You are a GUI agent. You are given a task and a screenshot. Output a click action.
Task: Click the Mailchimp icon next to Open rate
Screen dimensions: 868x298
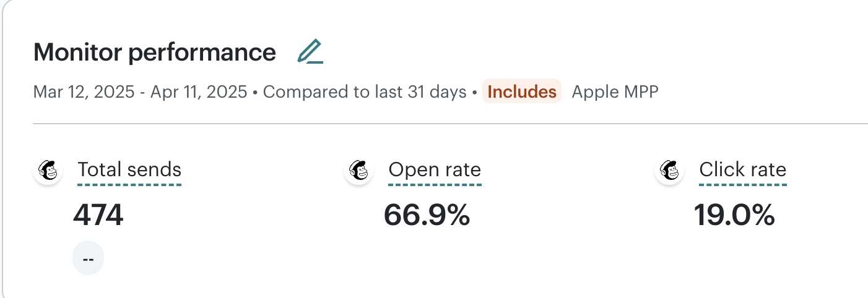[358, 170]
